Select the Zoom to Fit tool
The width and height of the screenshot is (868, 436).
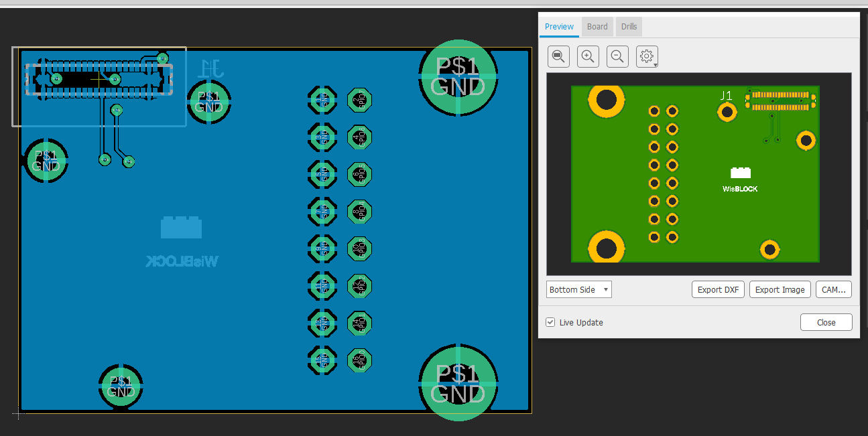click(x=558, y=56)
